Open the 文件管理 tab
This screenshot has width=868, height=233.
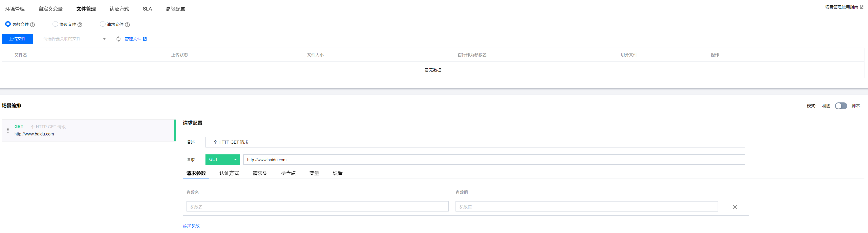point(86,9)
